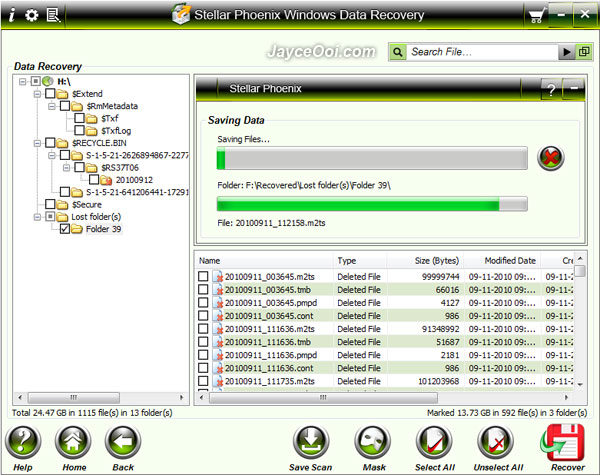600x475 pixels.
Task: Open the log report icon in title bar
Action: [53, 15]
